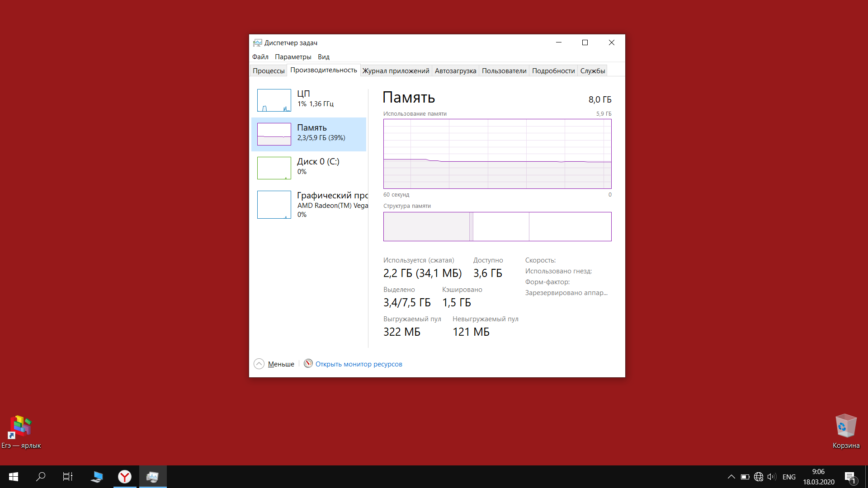Click the Меньше button label
This screenshot has width=868, height=488.
coord(281,364)
